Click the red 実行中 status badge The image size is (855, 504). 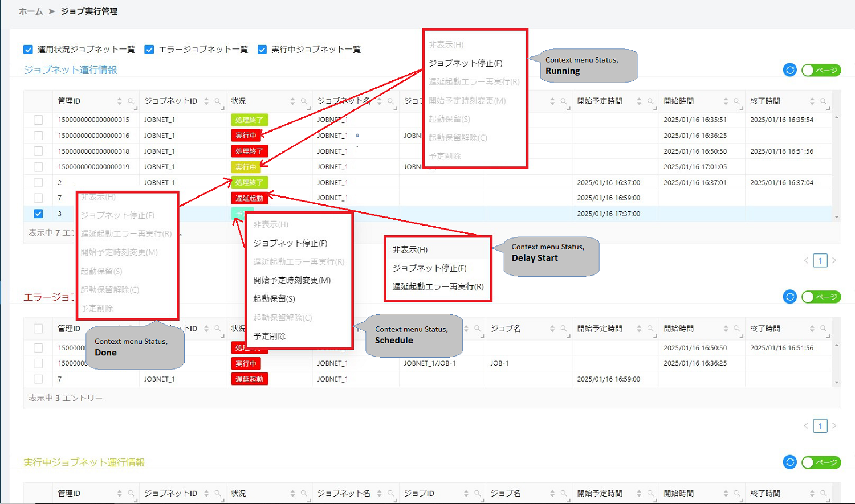(x=246, y=135)
